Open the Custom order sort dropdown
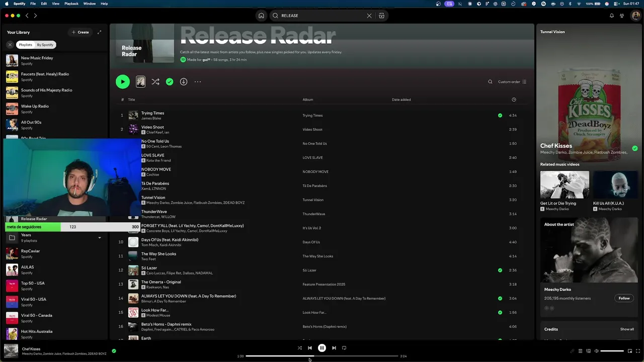This screenshot has width=644, height=362. pos(512,81)
